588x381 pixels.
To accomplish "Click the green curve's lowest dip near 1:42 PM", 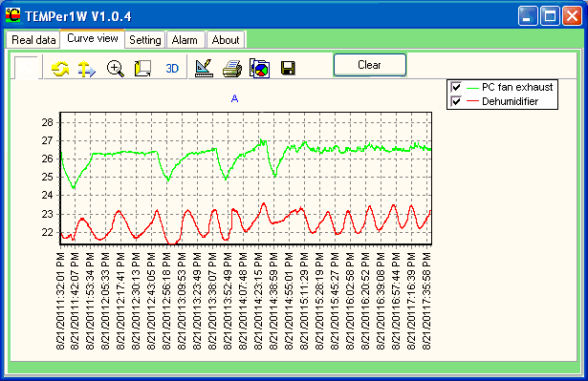I will pos(74,187).
